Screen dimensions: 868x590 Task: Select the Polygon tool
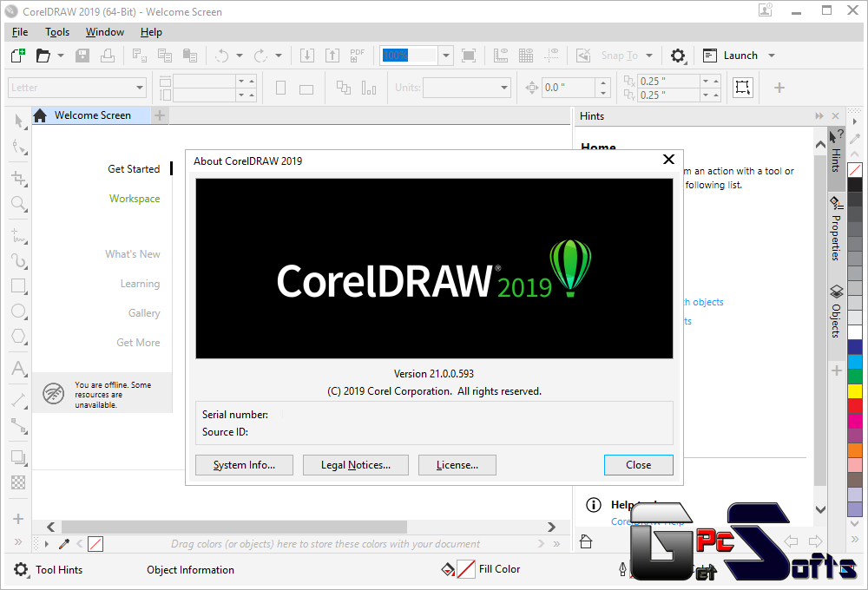tap(19, 336)
